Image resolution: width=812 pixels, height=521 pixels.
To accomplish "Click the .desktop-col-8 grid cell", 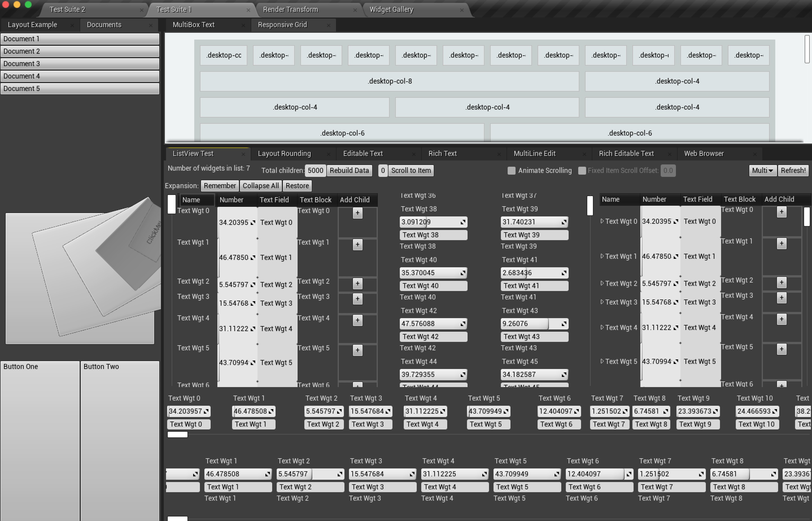I will [389, 81].
